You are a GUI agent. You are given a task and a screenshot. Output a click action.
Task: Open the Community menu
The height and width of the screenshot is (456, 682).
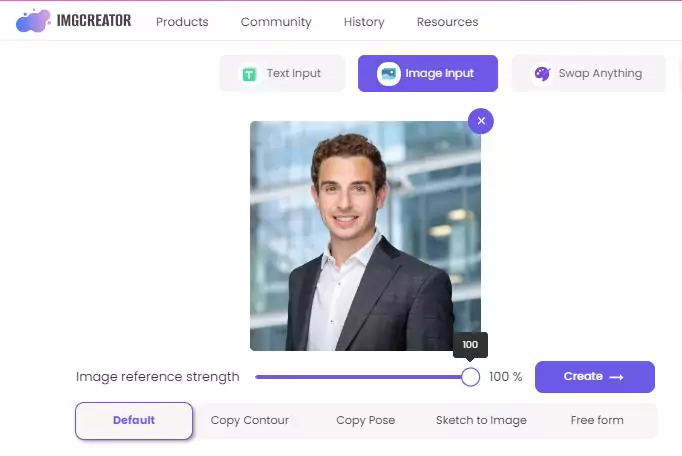(x=276, y=22)
